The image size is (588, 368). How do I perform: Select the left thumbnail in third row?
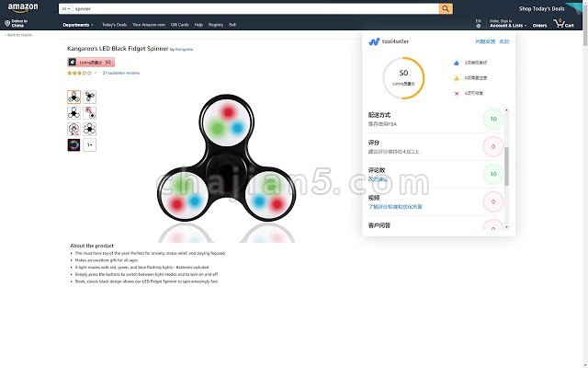tap(73, 129)
